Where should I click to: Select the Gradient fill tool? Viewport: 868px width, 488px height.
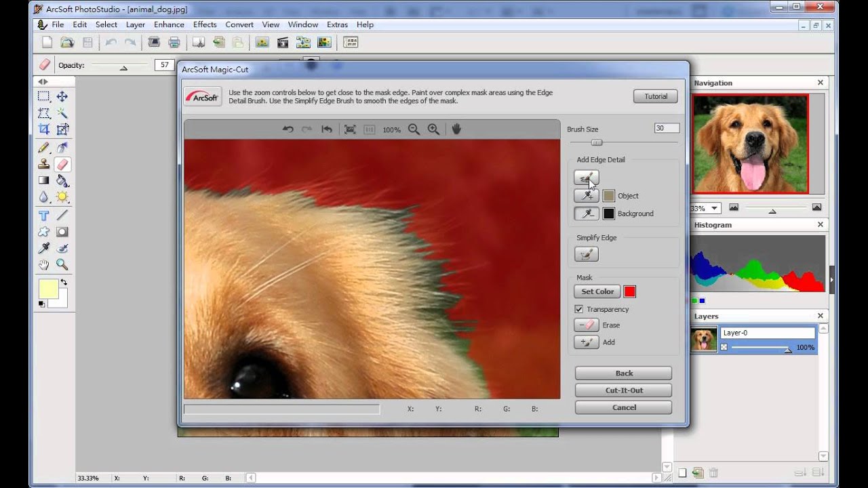point(43,180)
